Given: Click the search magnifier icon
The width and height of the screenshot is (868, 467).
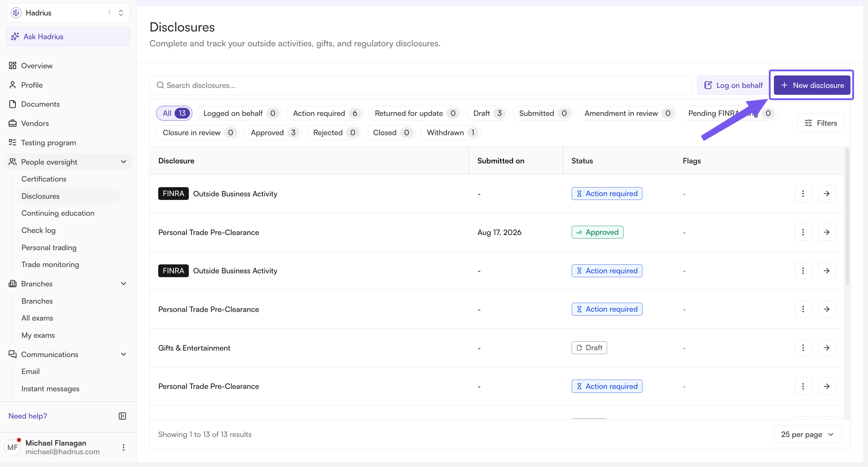Looking at the screenshot, I should 160,85.
